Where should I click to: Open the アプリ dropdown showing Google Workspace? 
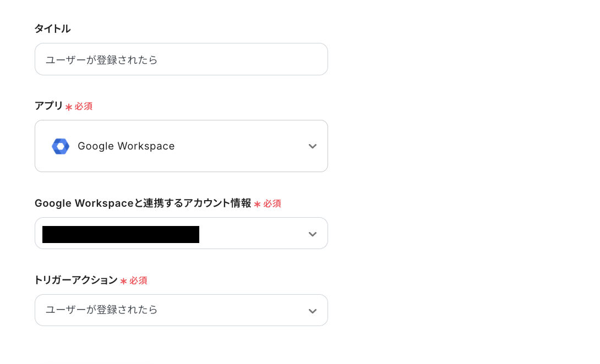click(x=181, y=146)
